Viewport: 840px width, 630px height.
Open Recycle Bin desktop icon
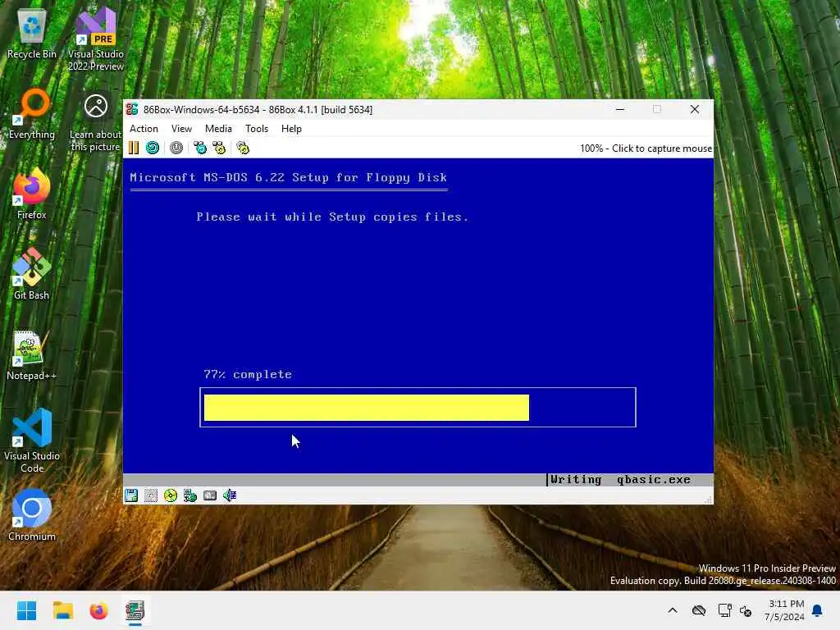pos(32,34)
